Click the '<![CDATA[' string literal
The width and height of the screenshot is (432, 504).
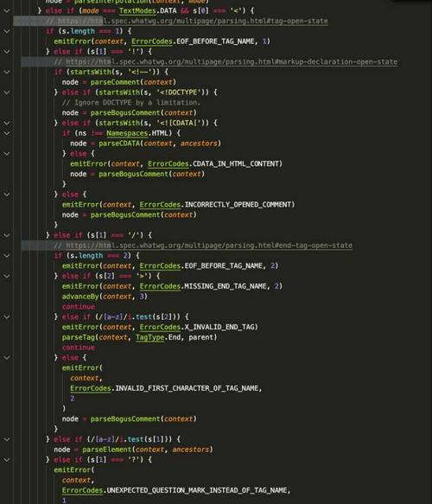(x=179, y=123)
